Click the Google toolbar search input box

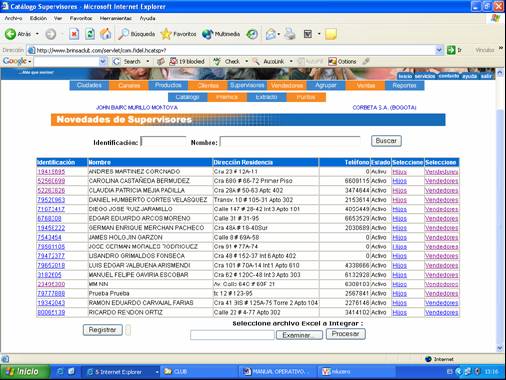[67, 61]
